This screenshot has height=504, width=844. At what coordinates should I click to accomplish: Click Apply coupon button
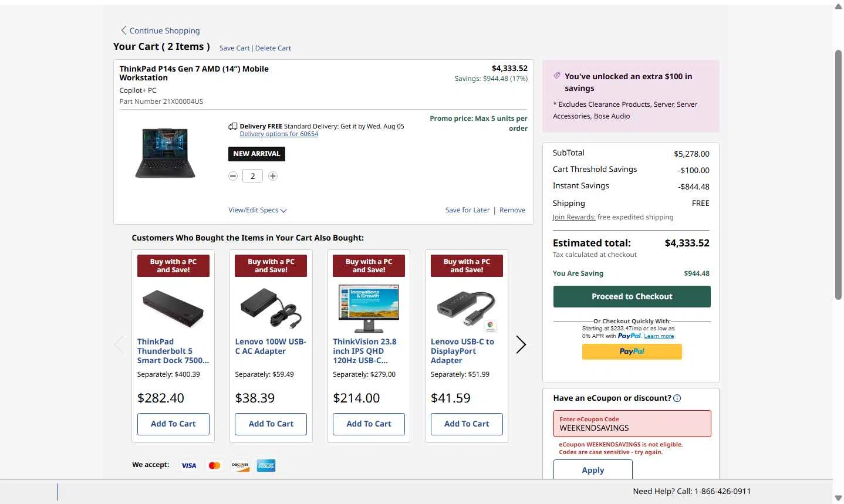(x=593, y=470)
